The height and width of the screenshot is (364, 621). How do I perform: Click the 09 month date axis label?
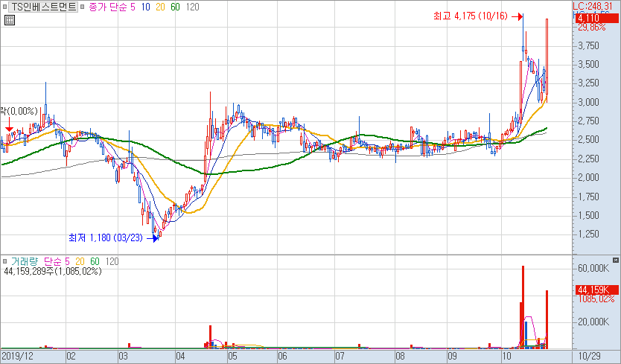[x=452, y=356]
